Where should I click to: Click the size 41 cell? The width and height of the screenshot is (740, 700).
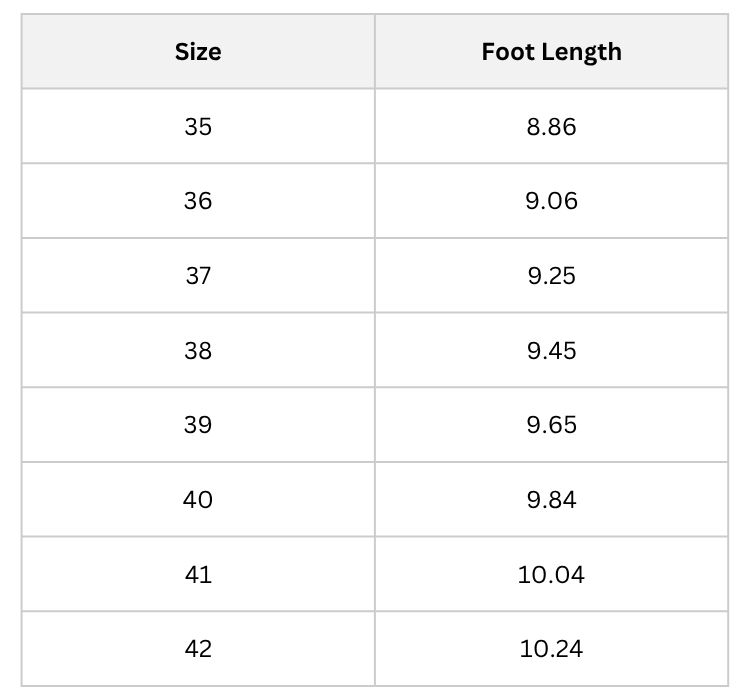[198, 574]
